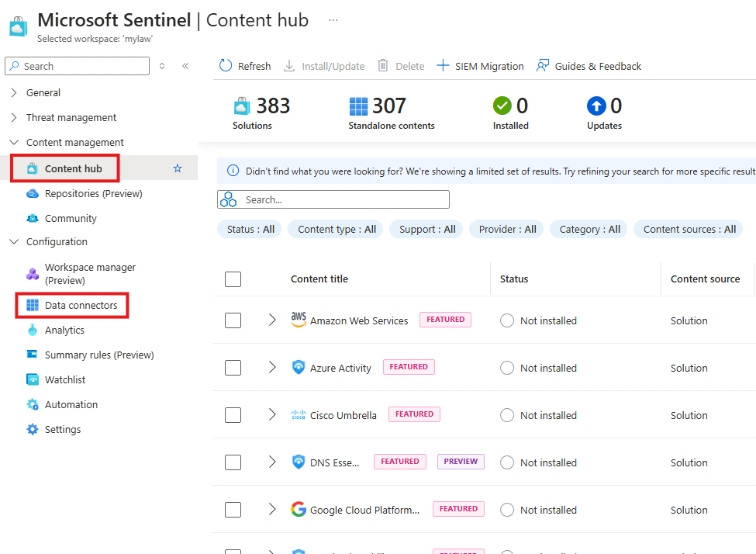Check the Cisco Umbrella row checkbox
Image resolution: width=756 pixels, height=554 pixels.
pyautogui.click(x=233, y=415)
